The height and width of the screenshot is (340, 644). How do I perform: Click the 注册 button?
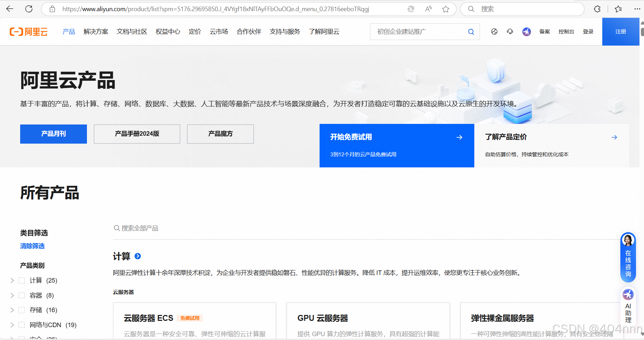621,32
